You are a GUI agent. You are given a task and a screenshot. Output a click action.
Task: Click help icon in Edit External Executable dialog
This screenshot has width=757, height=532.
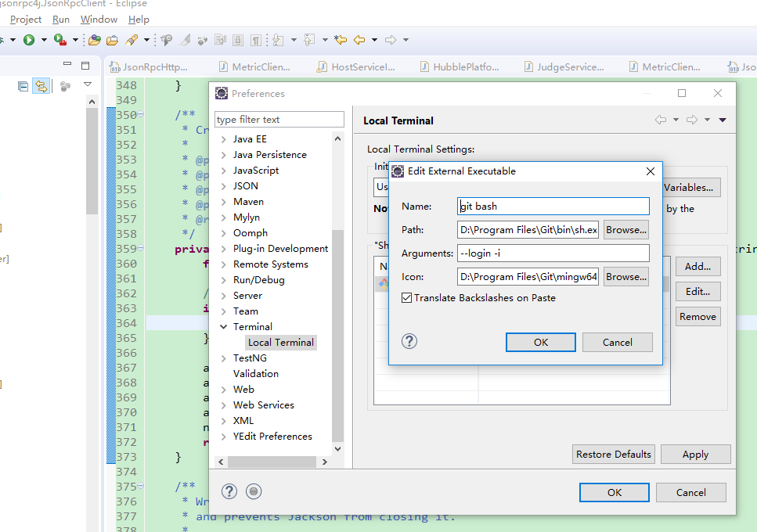(x=409, y=341)
